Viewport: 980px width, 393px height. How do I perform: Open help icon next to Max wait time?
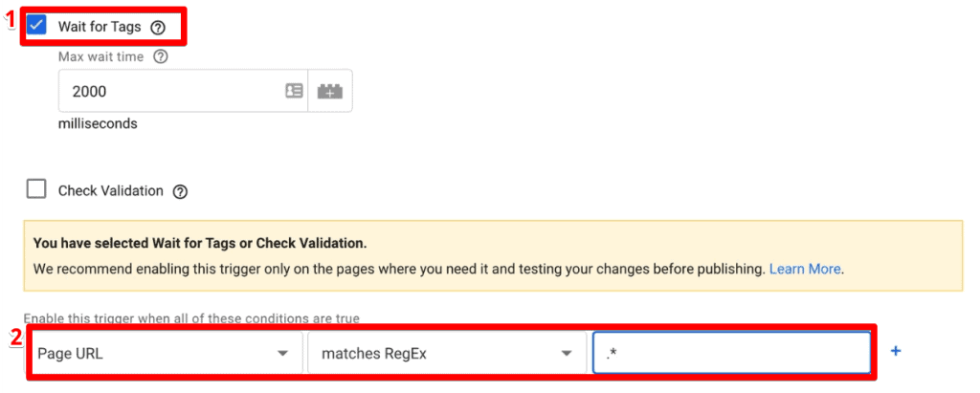[x=161, y=56]
